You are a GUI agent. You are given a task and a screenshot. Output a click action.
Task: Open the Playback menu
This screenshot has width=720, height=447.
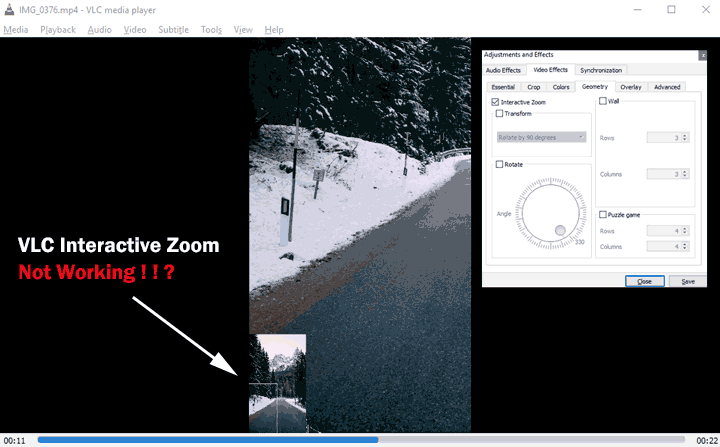tap(58, 30)
